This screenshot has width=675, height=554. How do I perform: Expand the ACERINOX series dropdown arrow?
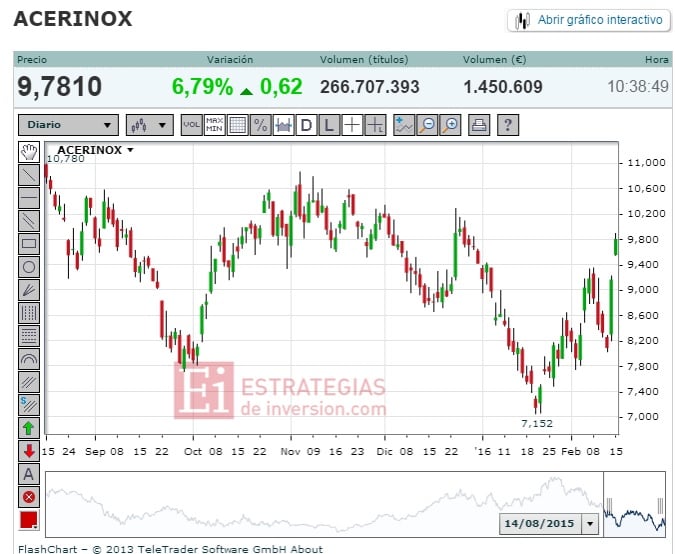tap(130, 150)
